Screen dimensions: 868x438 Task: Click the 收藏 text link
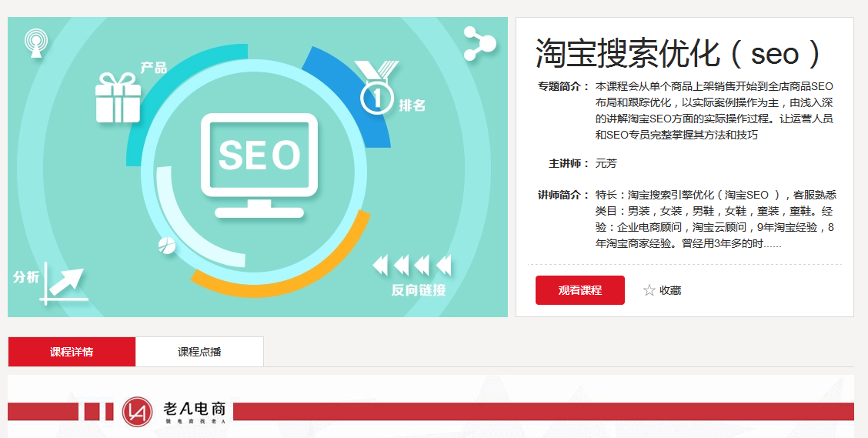click(x=670, y=290)
